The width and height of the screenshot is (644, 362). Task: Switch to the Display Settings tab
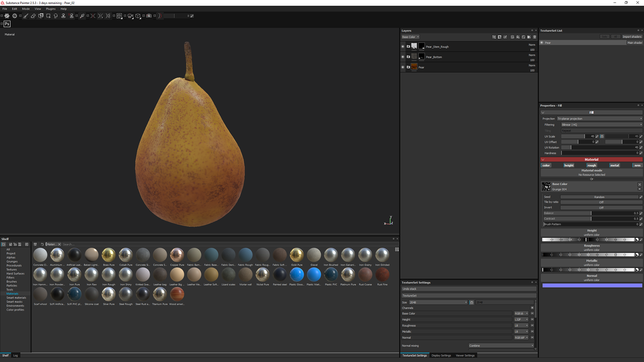[441, 355]
